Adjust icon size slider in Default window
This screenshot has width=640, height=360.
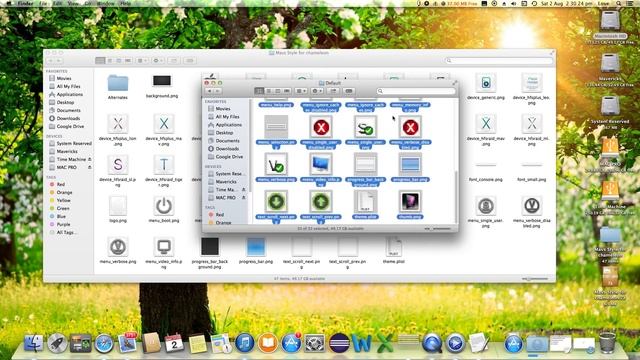(438, 229)
